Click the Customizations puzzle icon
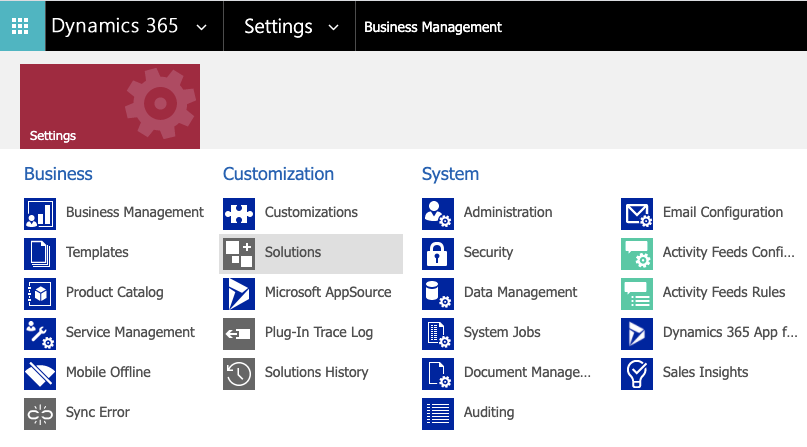The image size is (807, 447). tap(239, 214)
